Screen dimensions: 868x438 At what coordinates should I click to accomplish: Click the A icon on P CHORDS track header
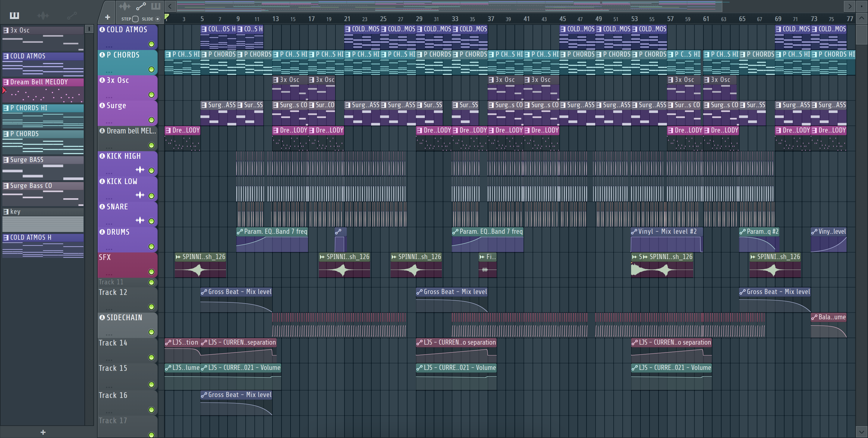coord(102,55)
